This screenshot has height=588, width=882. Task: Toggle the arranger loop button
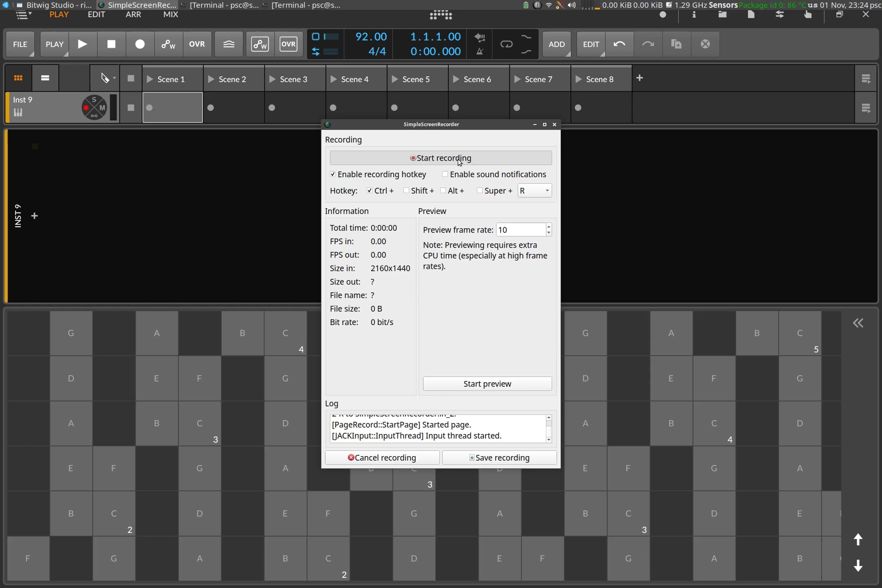click(x=506, y=44)
